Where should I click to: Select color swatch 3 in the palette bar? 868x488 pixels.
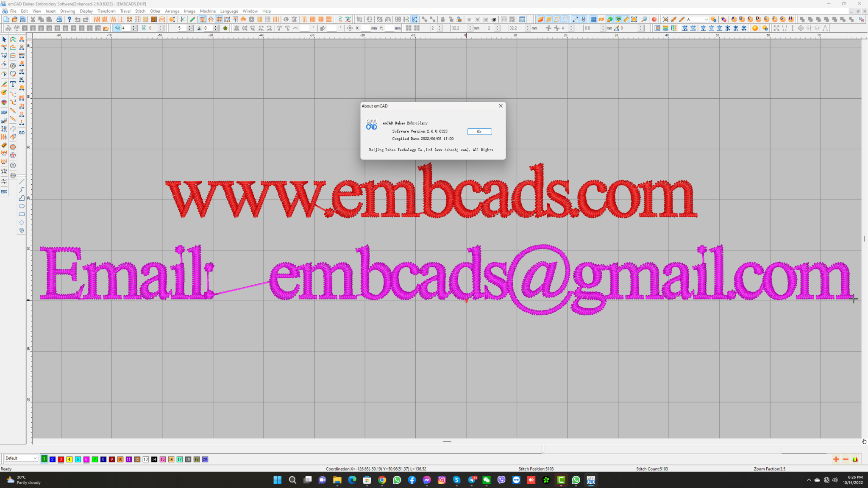pyautogui.click(x=61, y=459)
